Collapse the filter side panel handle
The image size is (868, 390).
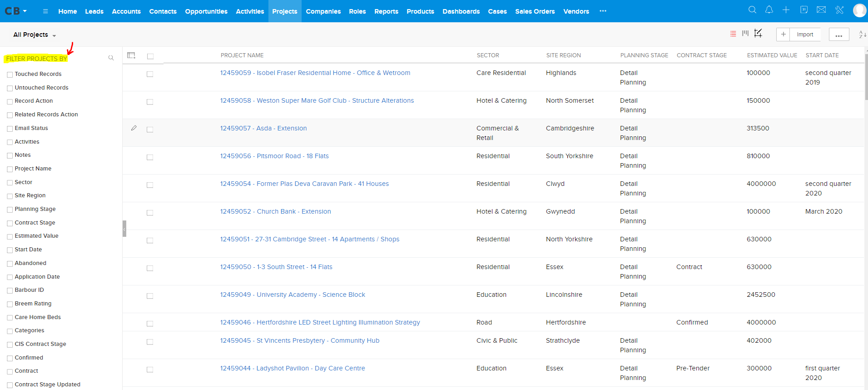[x=124, y=229]
